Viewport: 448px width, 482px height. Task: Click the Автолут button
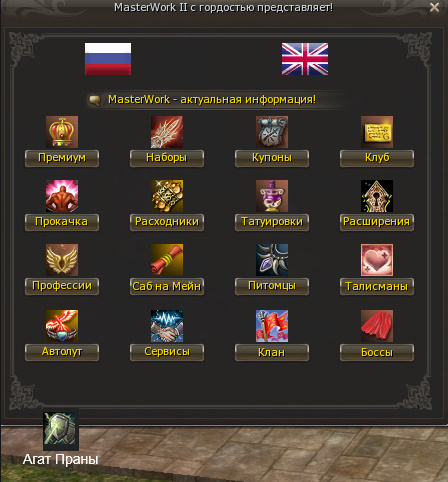pyautogui.click(x=62, y=352)
